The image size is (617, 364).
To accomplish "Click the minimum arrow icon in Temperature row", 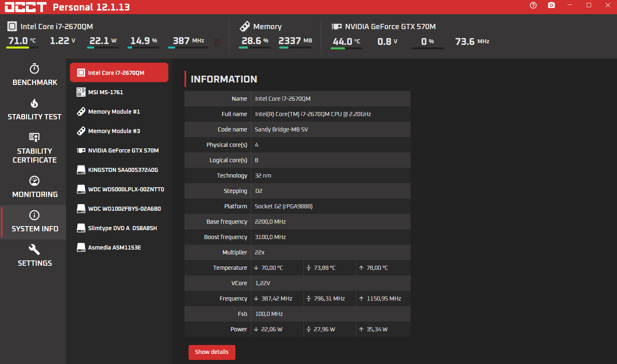I will click(x=256, y=268).
